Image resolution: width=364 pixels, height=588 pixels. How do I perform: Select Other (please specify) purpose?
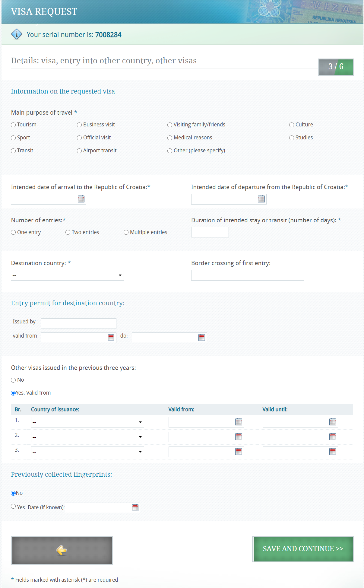[x=170, y=151]
